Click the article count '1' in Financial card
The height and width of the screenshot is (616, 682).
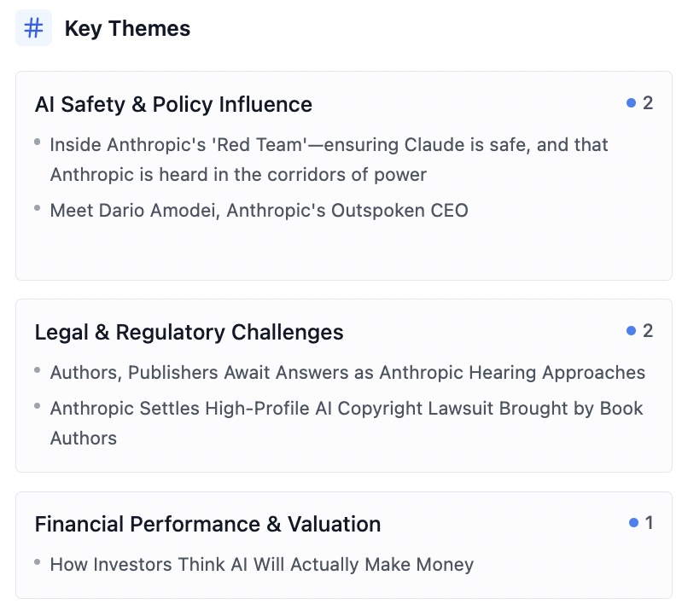(x=649, y=523)
